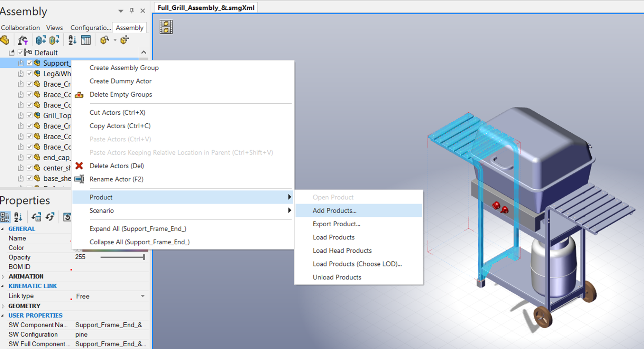The image size is (644, 349).
Task: Select Add Products in the Product submenu
Action: click(334, 210)
